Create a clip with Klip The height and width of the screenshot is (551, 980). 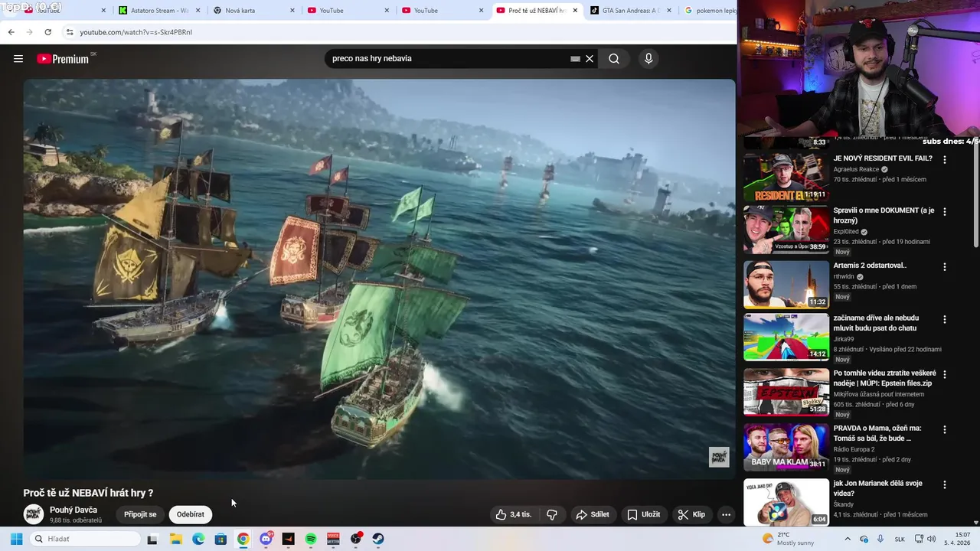(691, 514)
